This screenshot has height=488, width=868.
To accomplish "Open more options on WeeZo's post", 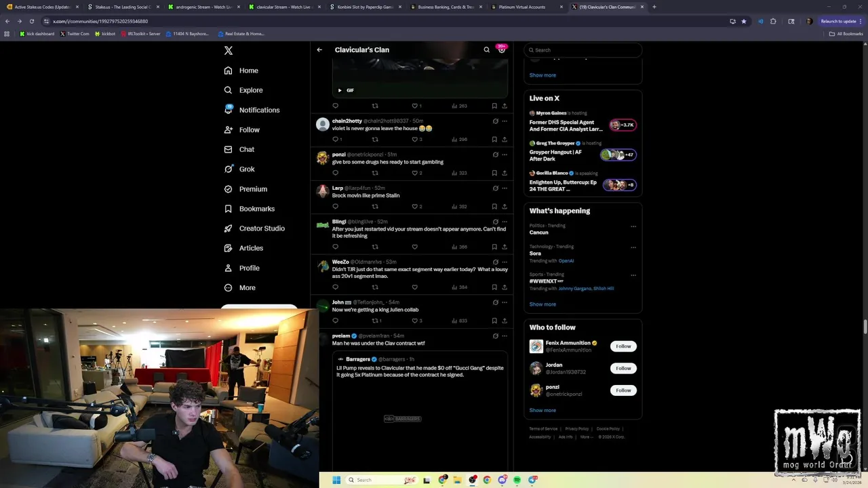I will point(505,262).
